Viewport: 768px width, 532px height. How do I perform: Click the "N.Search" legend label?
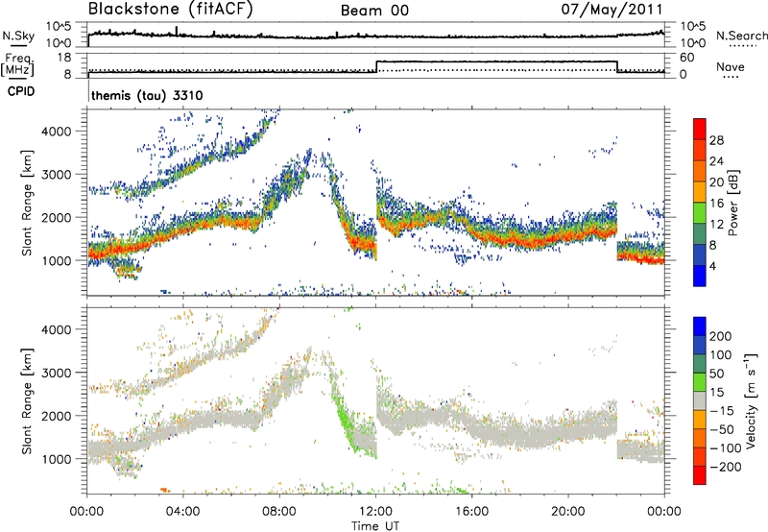pos(741,36)
